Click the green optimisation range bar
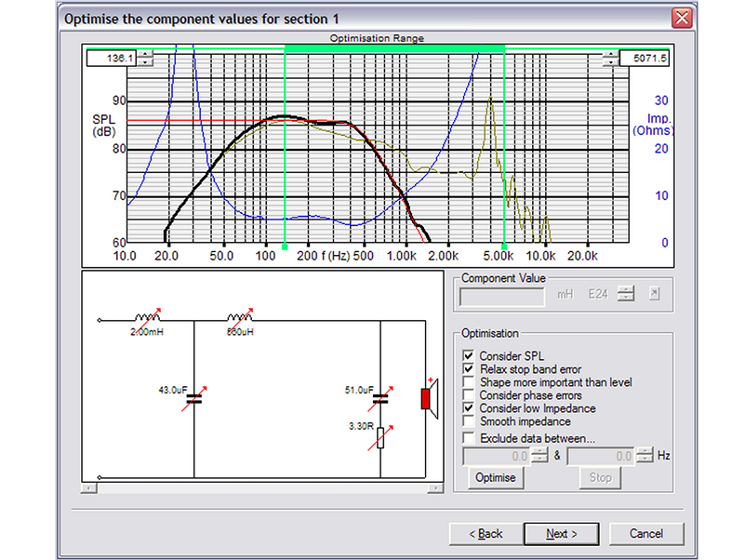The height and width of the screenshot is (560, 745). [393, 47]
